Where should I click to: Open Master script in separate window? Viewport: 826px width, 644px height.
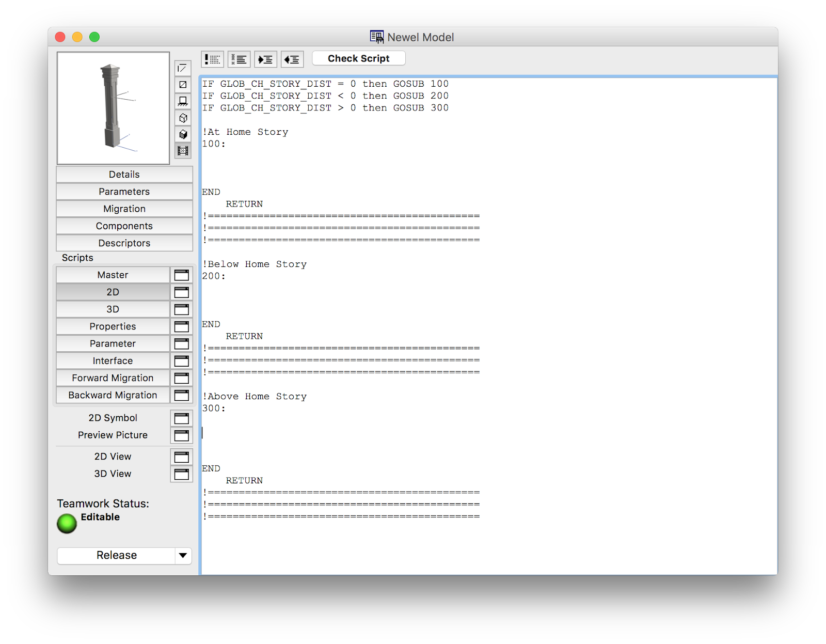click(182, 275)
